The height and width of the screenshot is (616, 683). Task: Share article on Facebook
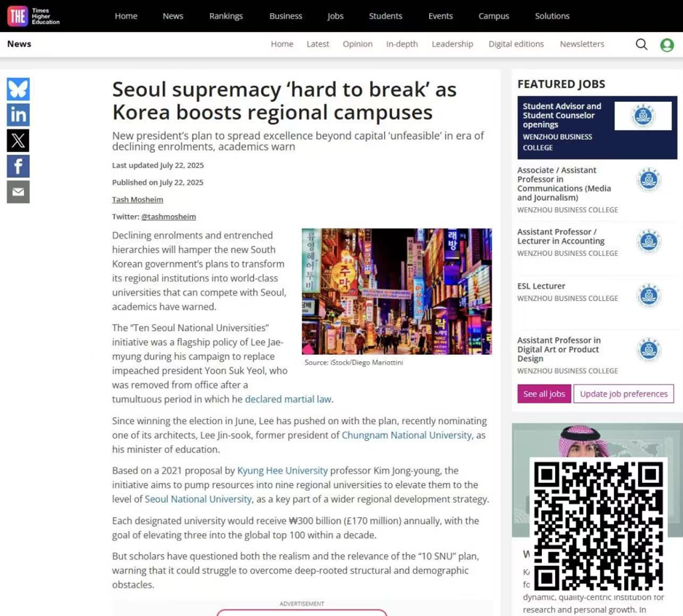(x=18, y=166)
